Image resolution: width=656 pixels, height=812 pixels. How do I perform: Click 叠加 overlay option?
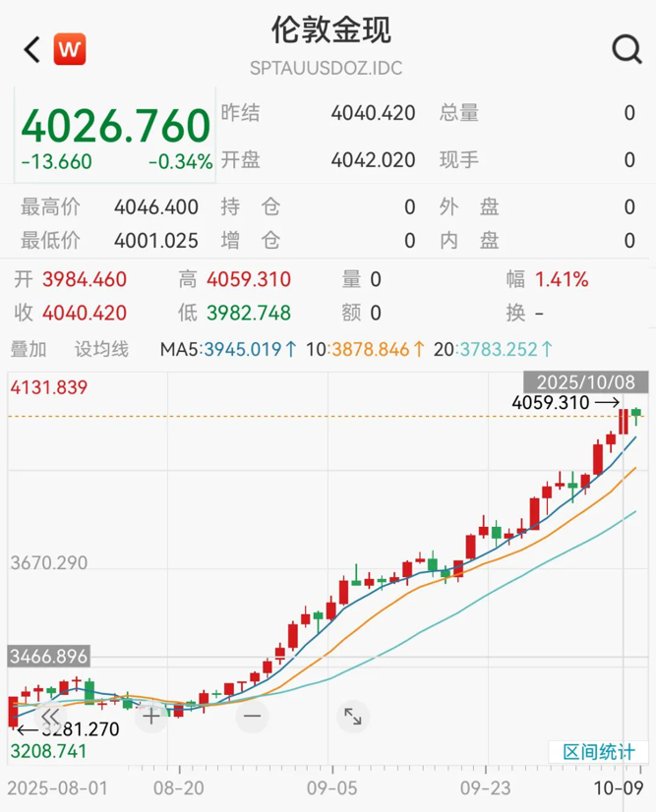point(29,349)
